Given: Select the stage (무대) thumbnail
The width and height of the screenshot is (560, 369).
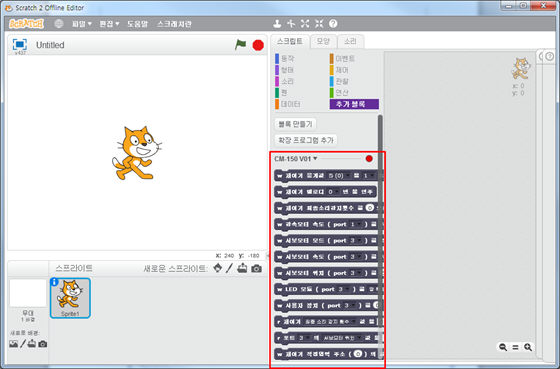Looking at the screenshot, I should tap(28, 293).
